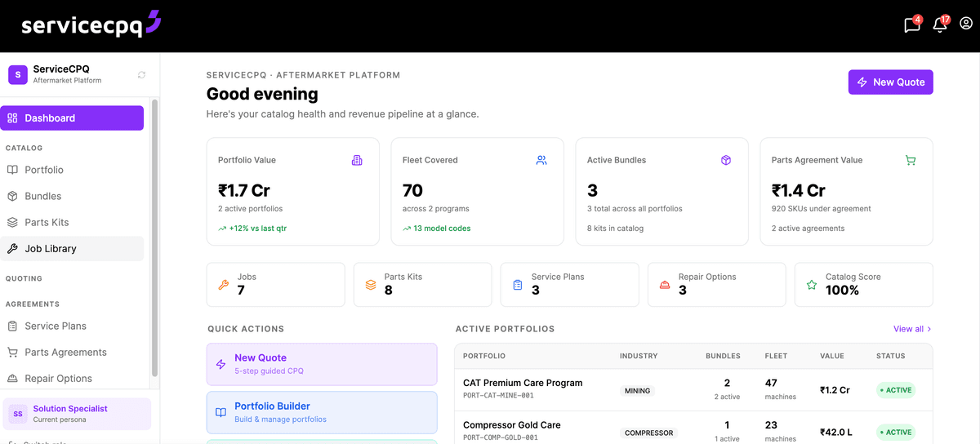Screen dimensions: 980x444
Task: Click the VALUE column header
Action: pos(832,356)
